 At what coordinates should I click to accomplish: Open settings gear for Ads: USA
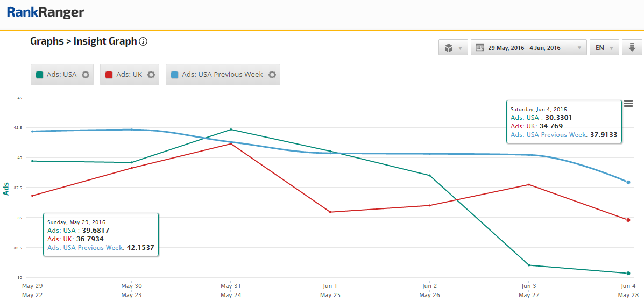pos(86,75)
